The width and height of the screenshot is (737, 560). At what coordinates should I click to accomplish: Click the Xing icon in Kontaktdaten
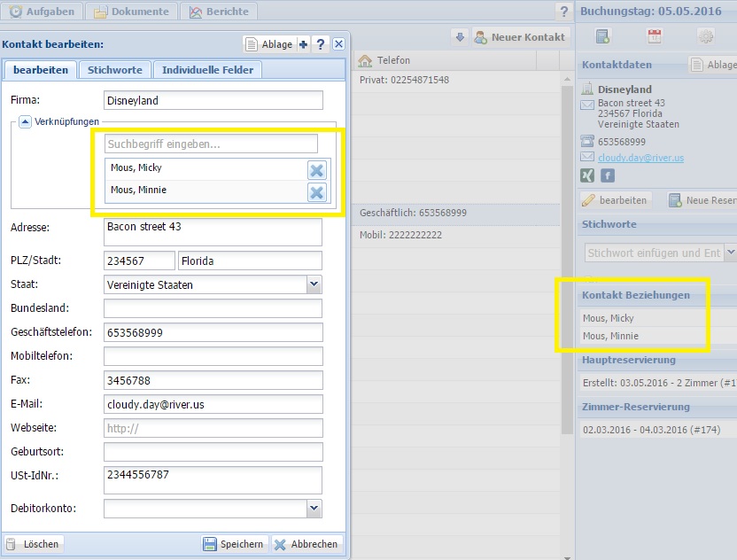click(586, 175)
